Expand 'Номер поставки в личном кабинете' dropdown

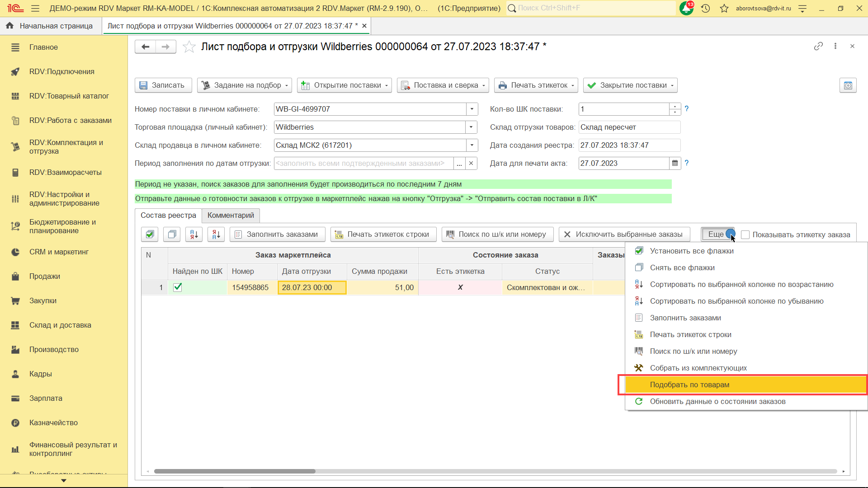click(472, 109)
